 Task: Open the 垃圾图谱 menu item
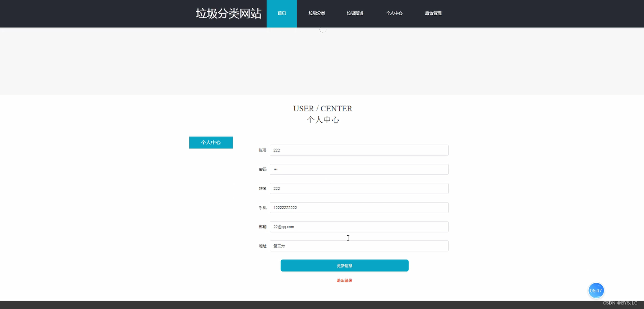pyautogui.click(x=355, y=14)
